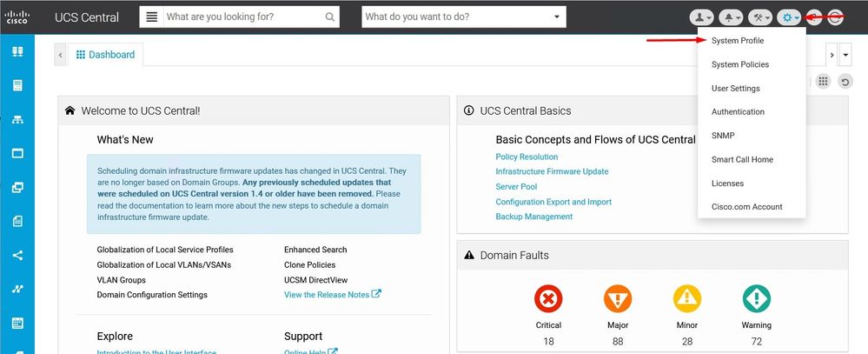Open the share-shaped icon in sidebar
Viewport: 868px width, 354px height.
(17, 256)
